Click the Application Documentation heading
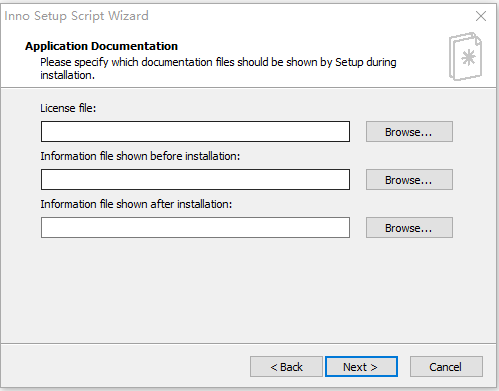Screen dimensions: 499x391 [x=101, y=46]
